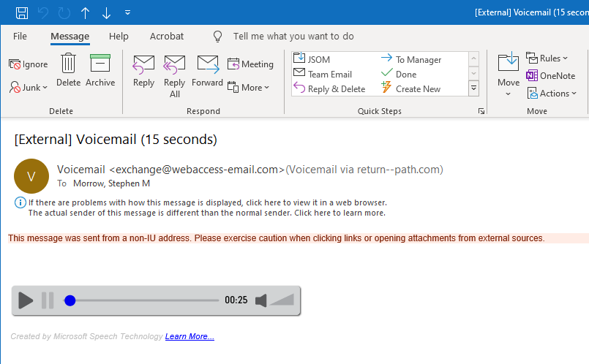This screenshot has width=589, height=364.
Task: Send message to OneNote
Action: [x=551, y=76]
